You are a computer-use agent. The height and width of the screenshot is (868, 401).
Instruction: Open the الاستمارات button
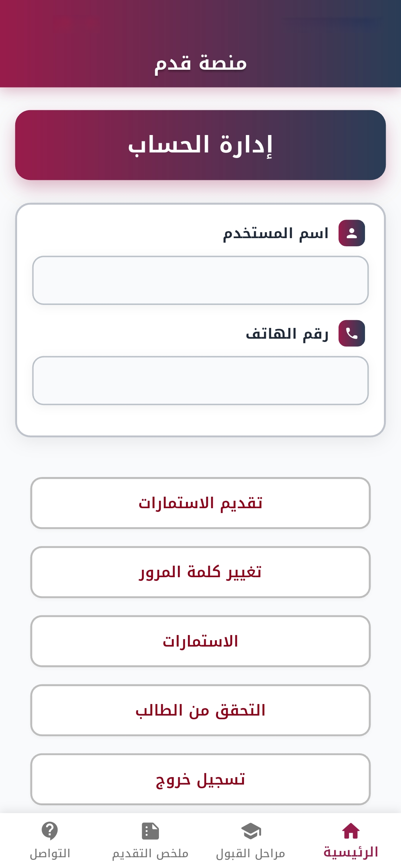click(x=200, y=641)
